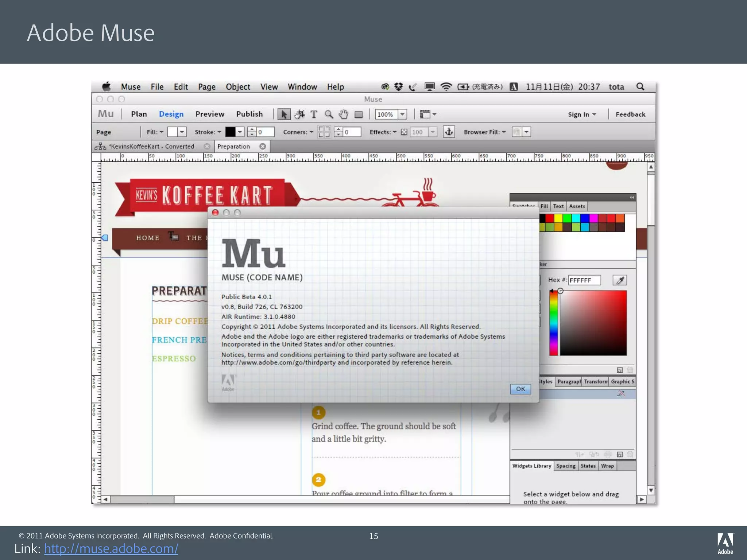This screenshot has height=560, width=747.
Task: Select the Rectangle tool
Action: tap(359, 114)
